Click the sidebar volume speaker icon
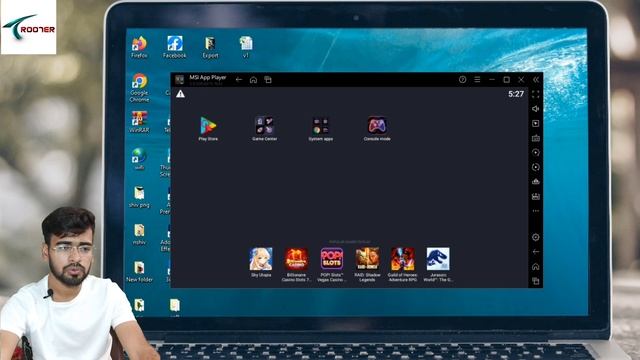This screenshot has width=640, height=360. coord(536,109)
